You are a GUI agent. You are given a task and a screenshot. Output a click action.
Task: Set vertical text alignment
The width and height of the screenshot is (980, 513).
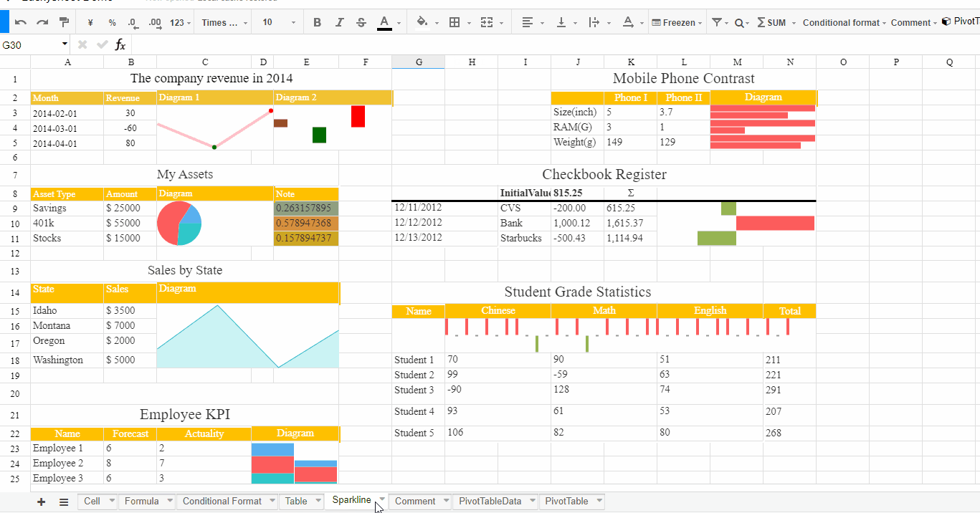[x=561, y=23]
